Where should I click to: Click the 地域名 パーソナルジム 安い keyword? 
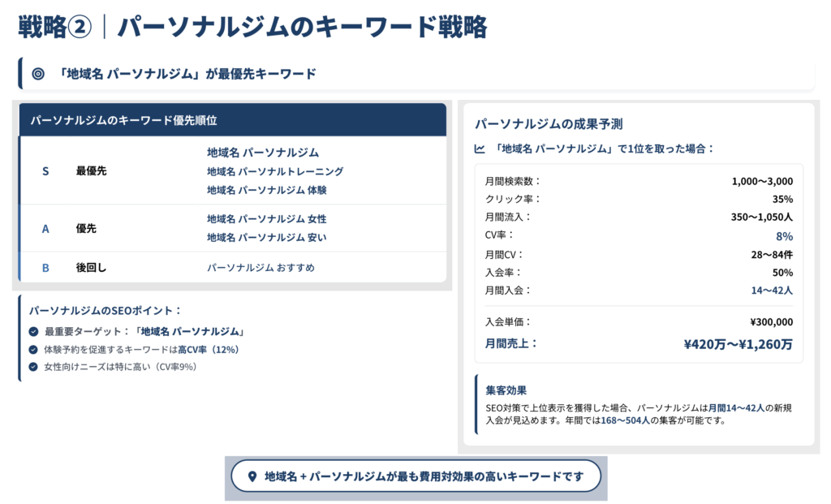[267, 237]
